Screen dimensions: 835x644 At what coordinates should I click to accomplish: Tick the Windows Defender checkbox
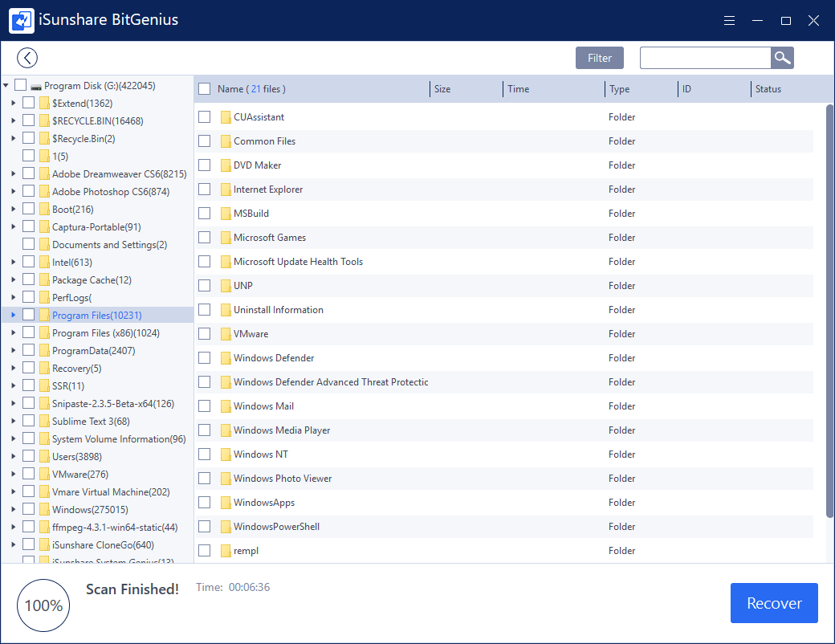point(205,357)
